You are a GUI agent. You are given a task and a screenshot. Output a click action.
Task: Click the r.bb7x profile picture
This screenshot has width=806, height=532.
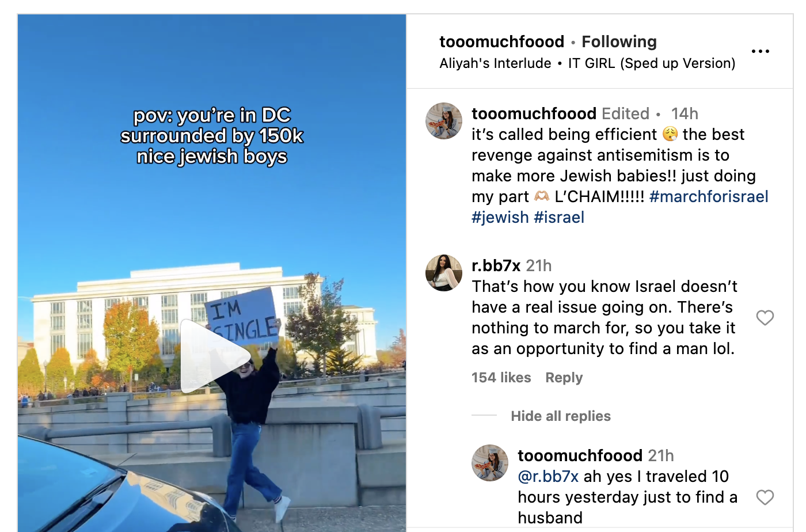(x=443, y=273)
